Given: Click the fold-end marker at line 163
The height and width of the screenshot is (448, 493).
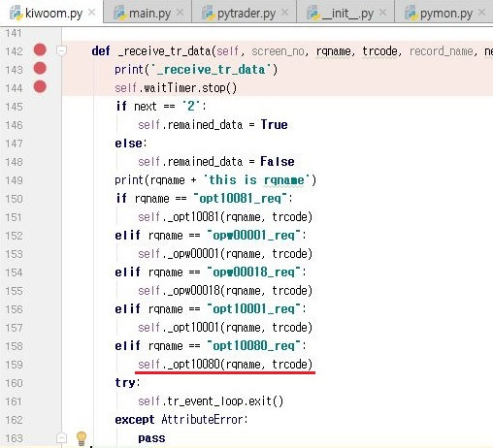Looking at the screenshot, I should point(61,438).
